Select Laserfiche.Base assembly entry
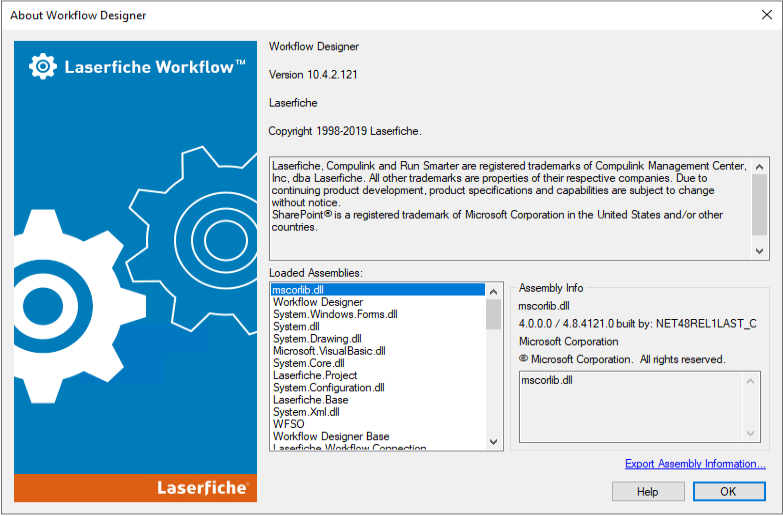The height and width of the screenshot is (516, 783). (378, 400)
